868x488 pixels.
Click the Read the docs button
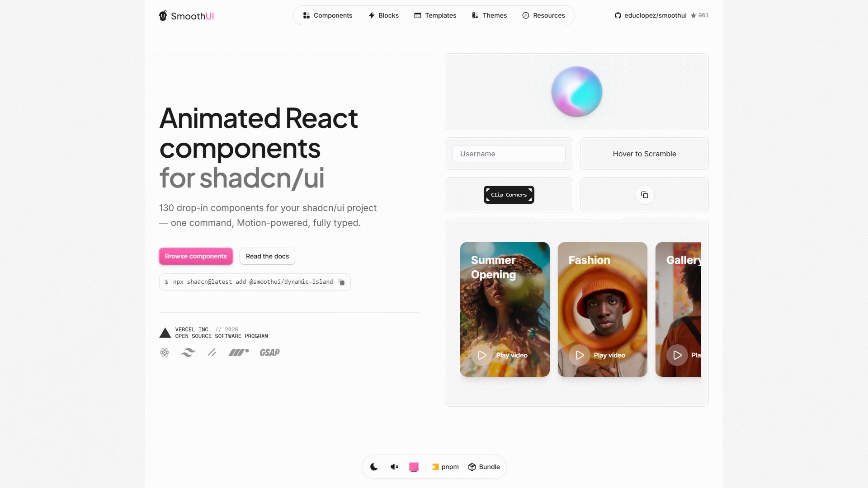(267, 256)
